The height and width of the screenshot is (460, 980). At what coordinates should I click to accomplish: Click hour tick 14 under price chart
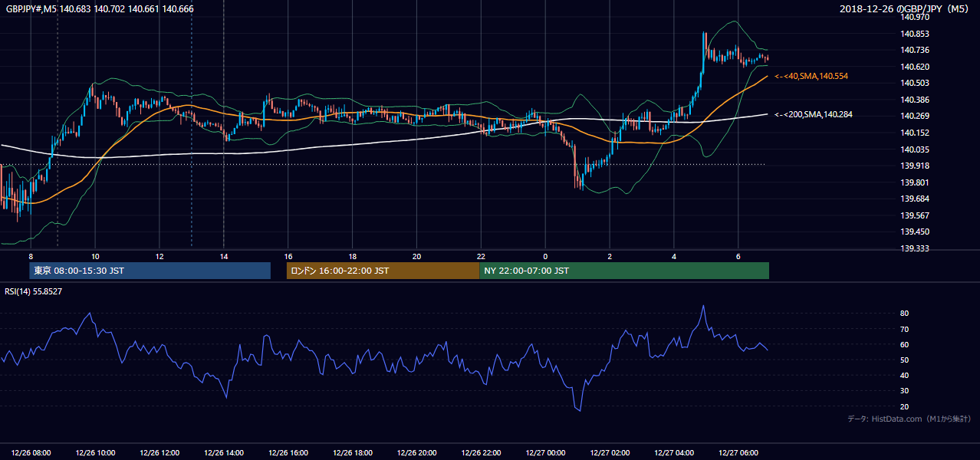pos(224,256)
